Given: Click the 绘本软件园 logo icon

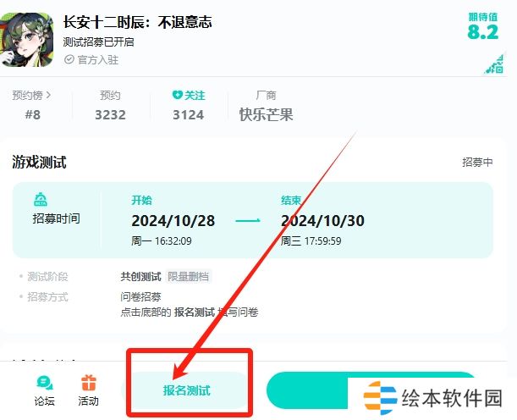Looking at the screenshot, I should 381,397.
